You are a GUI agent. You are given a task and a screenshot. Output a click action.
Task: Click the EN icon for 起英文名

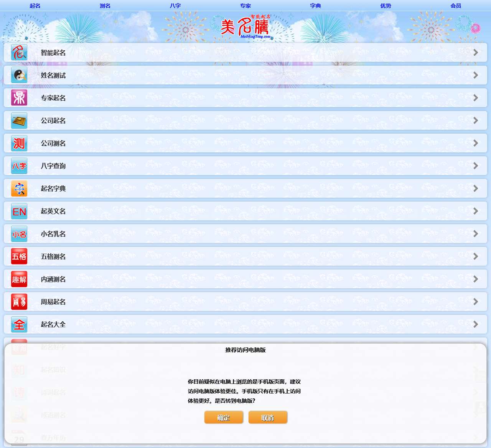click(19, 211)
